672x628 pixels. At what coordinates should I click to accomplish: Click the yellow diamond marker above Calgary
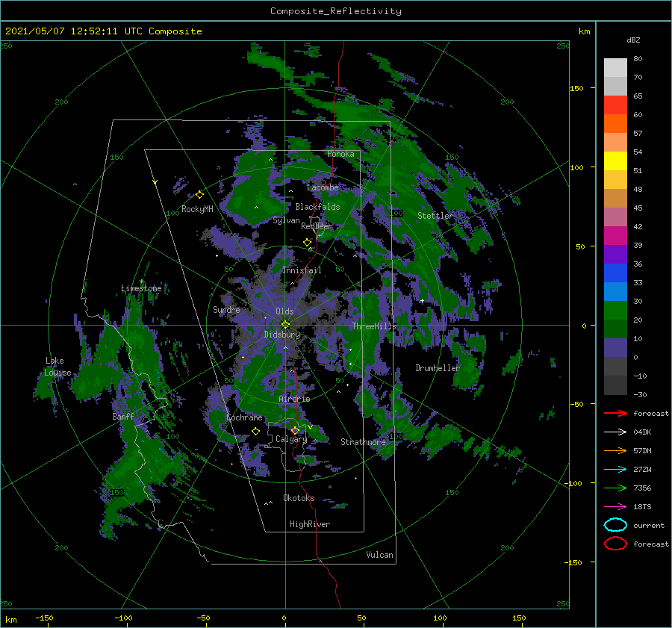[295, 430]
